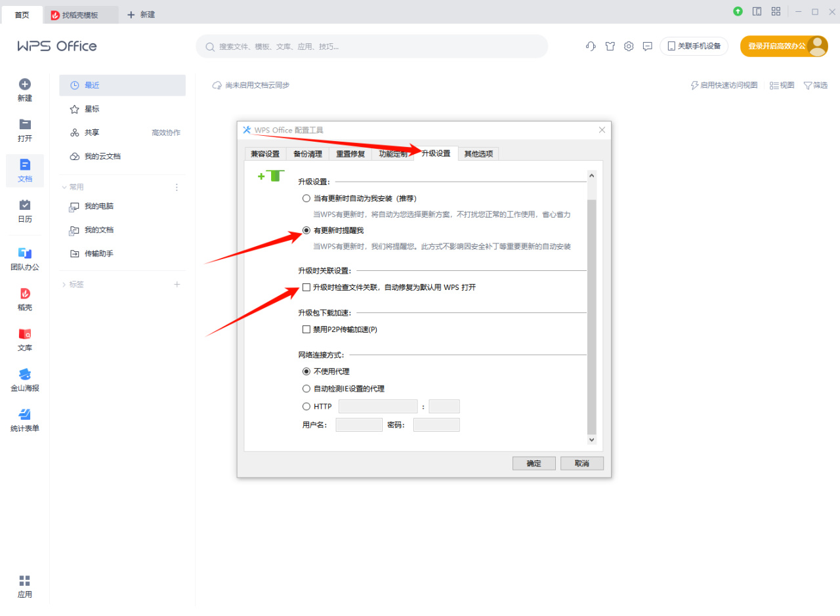Click scrollbar down arrow in config dialog

591,439
